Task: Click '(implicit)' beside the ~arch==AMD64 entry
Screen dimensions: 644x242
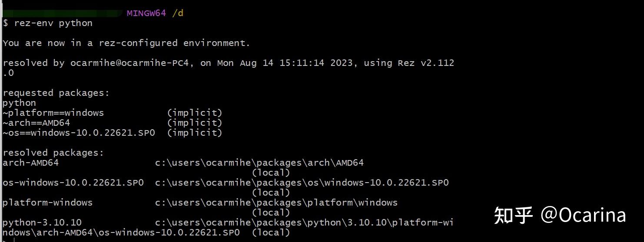Action: (194, 123)
